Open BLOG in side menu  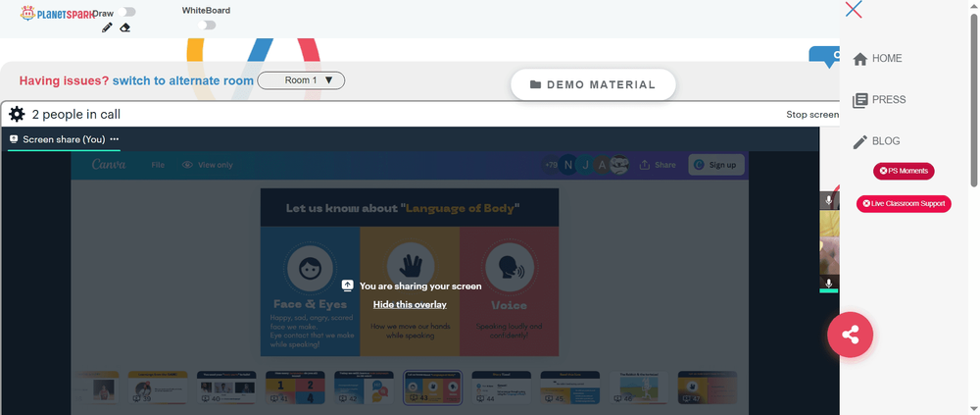coord(886,141)
